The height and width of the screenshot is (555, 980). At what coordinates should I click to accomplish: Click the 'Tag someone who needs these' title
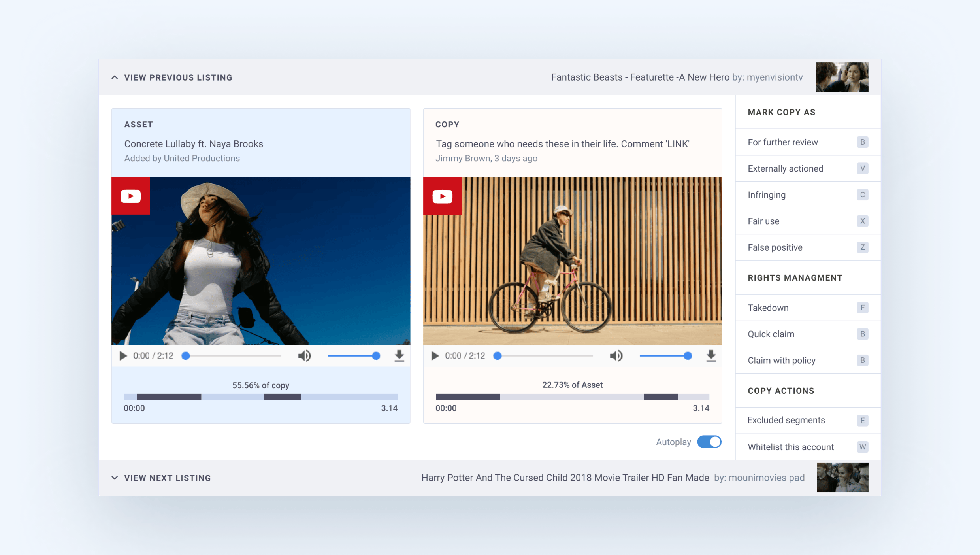click(x=563, y=144)
